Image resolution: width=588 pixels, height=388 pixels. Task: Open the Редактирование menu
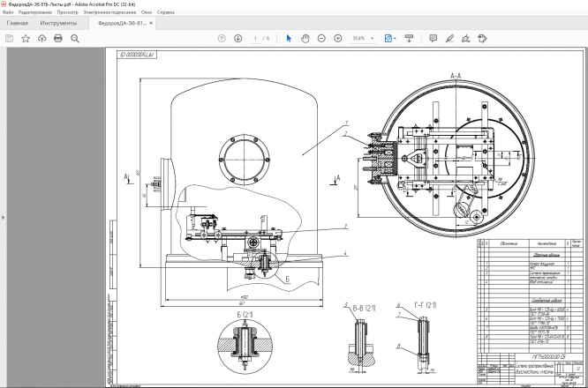point(34,13)
